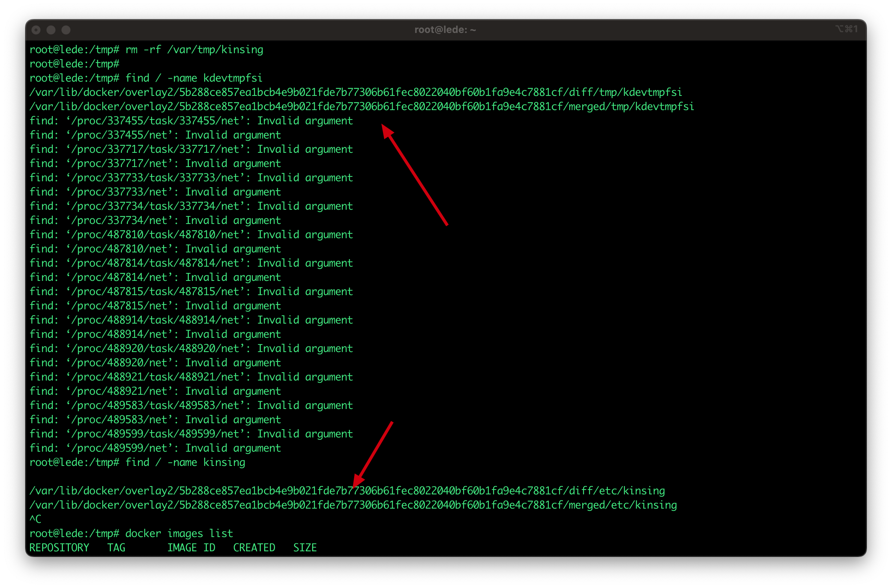
Task: Click the lower red arrow annotation
Action: 373,455
